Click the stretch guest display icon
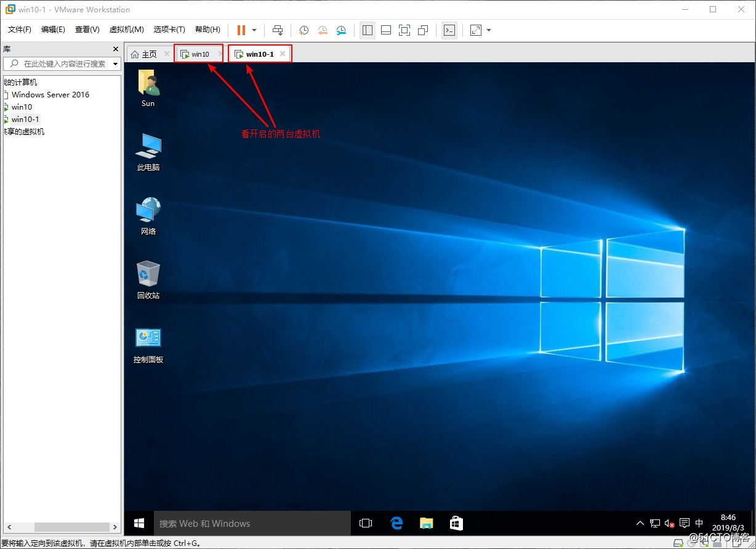Viewport: 756px width, 549px height. click(x=476, y=30)
